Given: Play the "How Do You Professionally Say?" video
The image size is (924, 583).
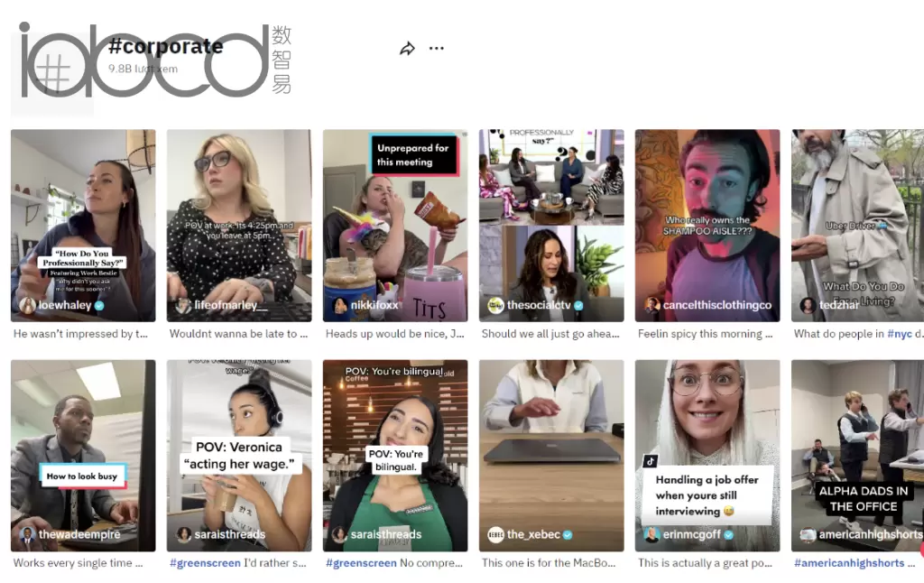Looking at the screenshot, I should [83, 226].
